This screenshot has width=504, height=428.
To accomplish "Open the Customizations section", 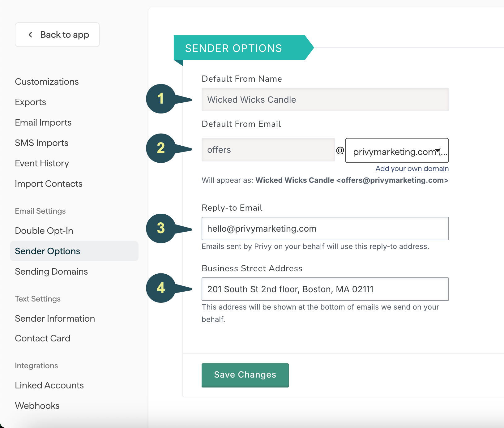I will pos(46,82).
